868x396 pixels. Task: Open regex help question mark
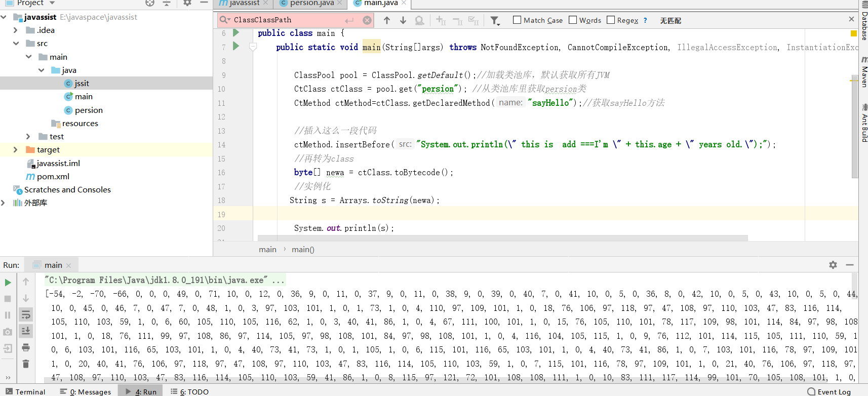click(x=645, y=20)
